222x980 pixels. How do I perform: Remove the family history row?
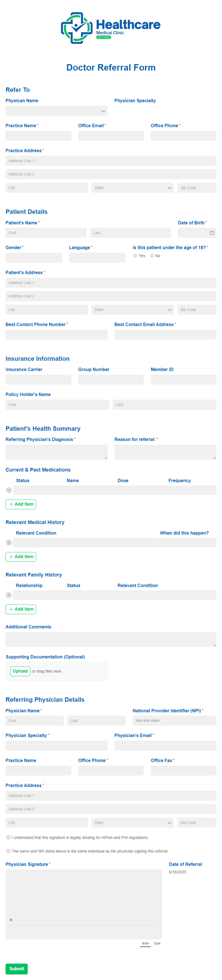(9, 595)
